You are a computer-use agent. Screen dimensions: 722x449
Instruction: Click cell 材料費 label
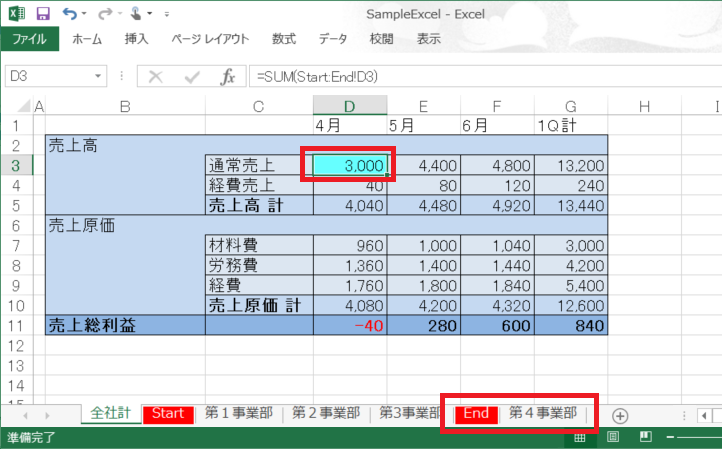(x=259, y=245)
